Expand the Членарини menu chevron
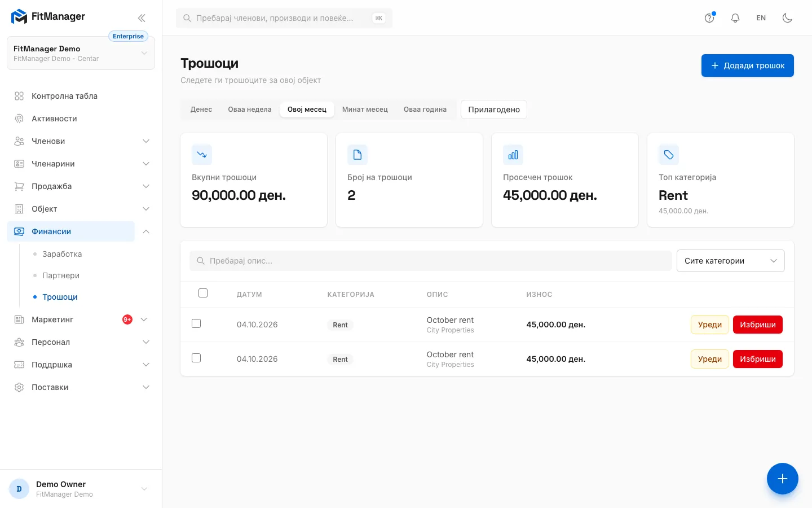This screenshot has height=508, width=812. (x=146, y=164)
